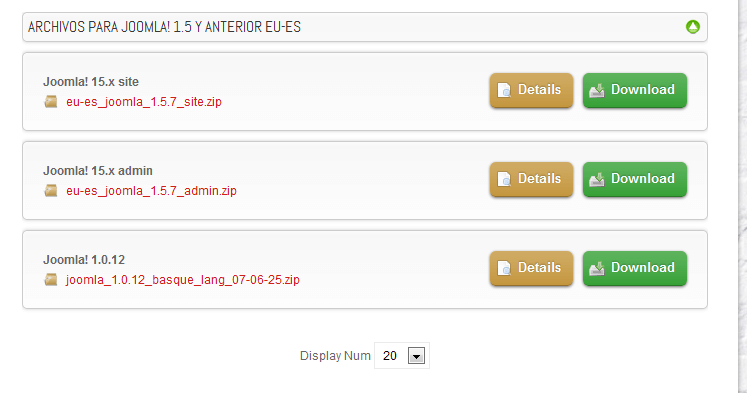This screenshot has height=393, width=747.
Task: Select the Display Num value field showing 20
Action: [x=402, y=355]
